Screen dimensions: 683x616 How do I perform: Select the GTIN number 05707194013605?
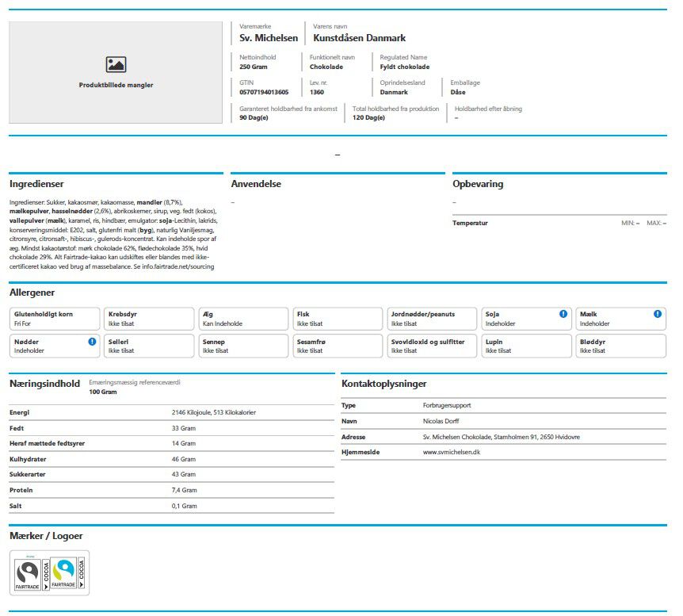coord(264,92)
